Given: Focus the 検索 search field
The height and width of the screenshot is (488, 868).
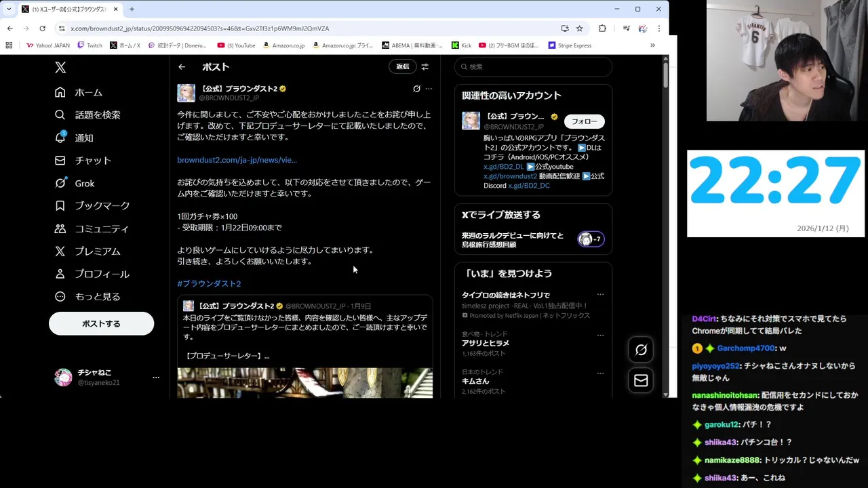Looking at the screenshot, I should [x=533, y=66].
